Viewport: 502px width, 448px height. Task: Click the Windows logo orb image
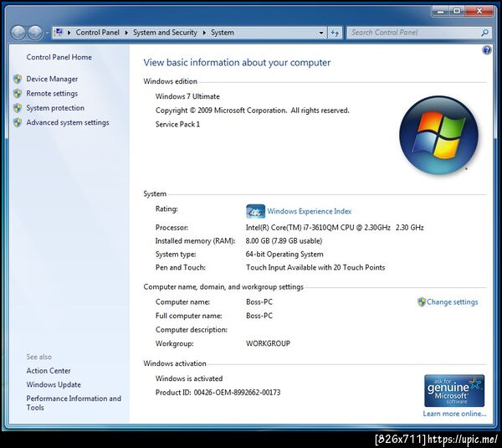click(438, 136)
